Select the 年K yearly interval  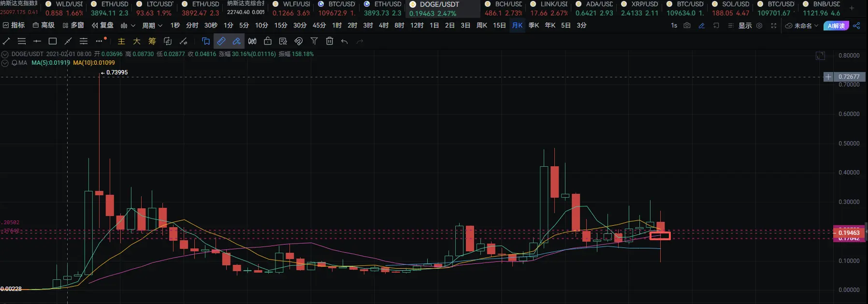[550, 25]
